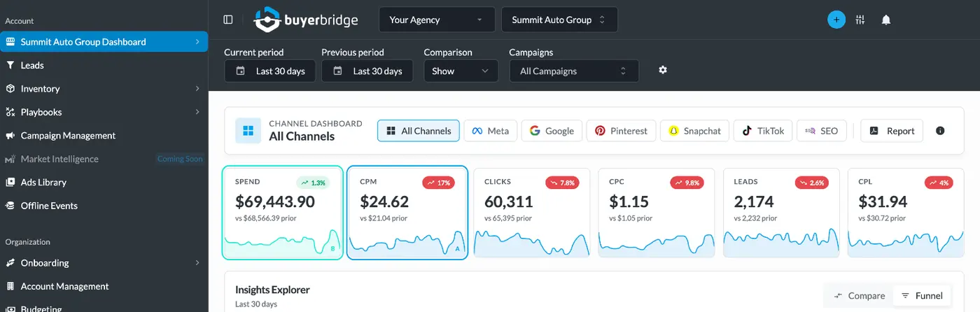Image resolution: width=980 pixels, height=312 pixels.
Task: Expand the Playbooks chevron
Action: pos(197,112)
